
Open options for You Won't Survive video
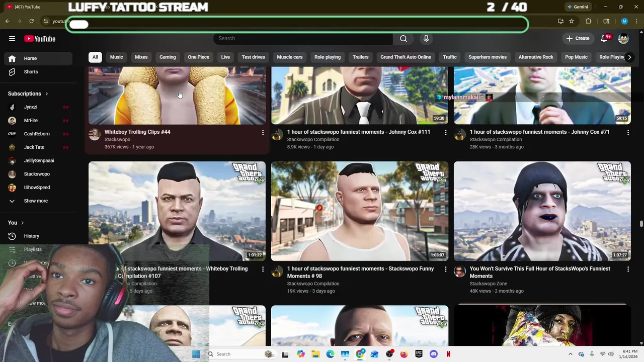[628, 269]
